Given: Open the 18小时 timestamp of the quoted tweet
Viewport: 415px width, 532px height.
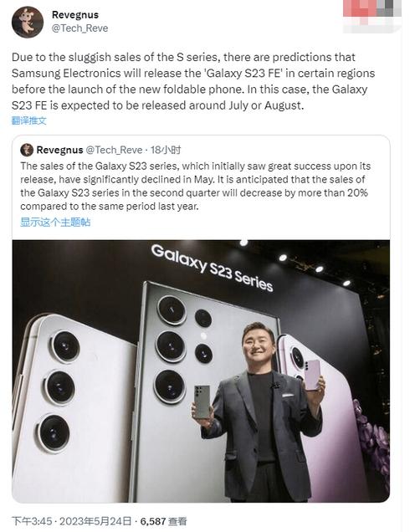Looking at the screenshot, I should (x=166, y=150).
